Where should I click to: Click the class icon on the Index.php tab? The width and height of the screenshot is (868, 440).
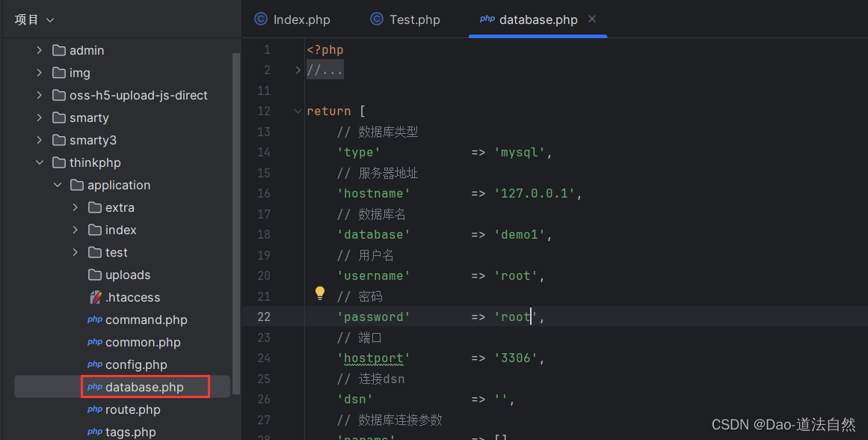tap(259, 19)
